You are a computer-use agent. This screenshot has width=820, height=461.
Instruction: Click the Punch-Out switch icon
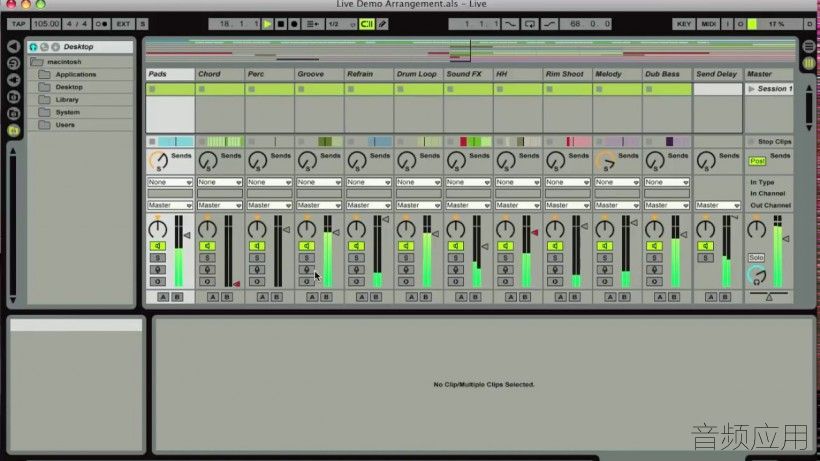pyautogui.click(x=549, y=24)
